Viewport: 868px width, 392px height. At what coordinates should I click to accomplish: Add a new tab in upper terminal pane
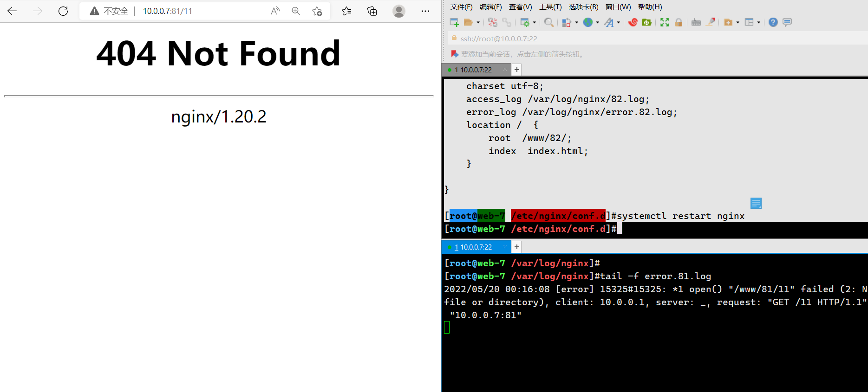point(517,70)
